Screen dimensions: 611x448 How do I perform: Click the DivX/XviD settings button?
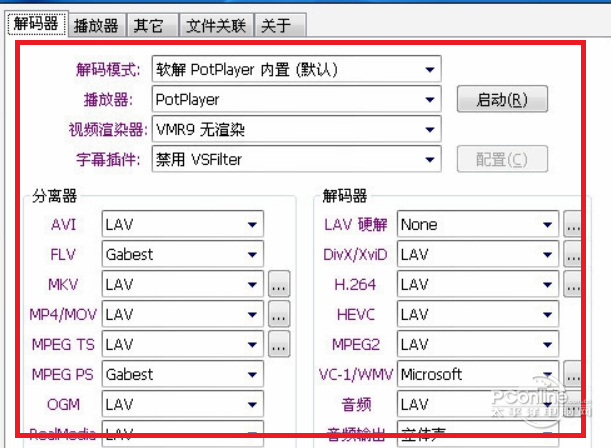click(x=573, y=254)
